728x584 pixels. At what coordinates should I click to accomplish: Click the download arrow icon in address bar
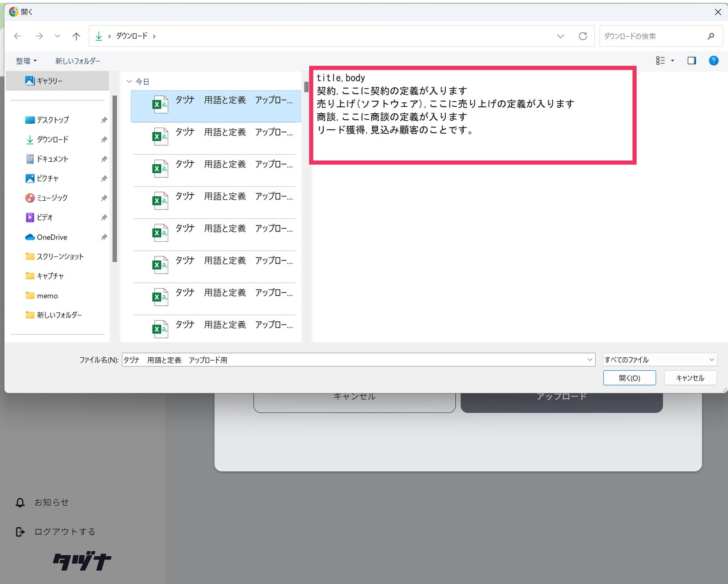[99, 36]
